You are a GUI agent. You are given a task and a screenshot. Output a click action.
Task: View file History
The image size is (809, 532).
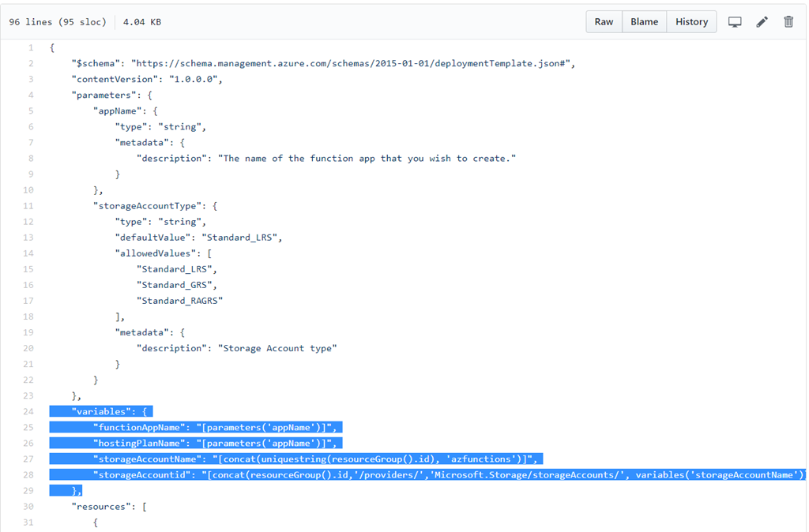691,22
